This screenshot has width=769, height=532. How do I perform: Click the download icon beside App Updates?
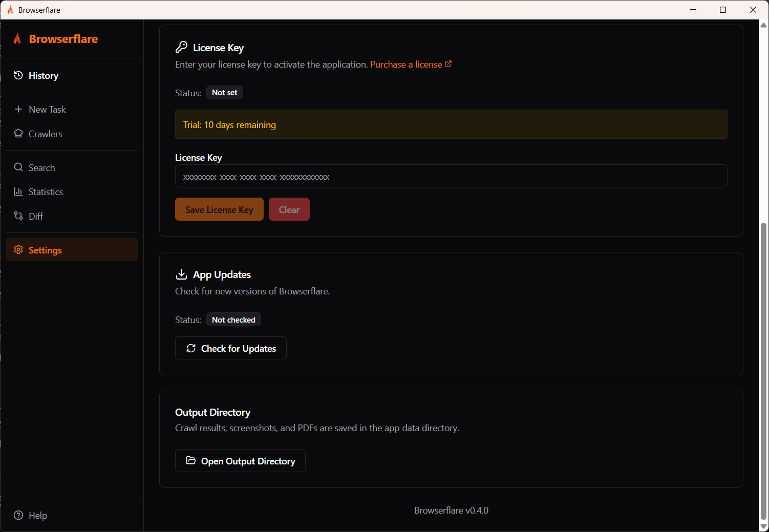click(x=181, y=274)
